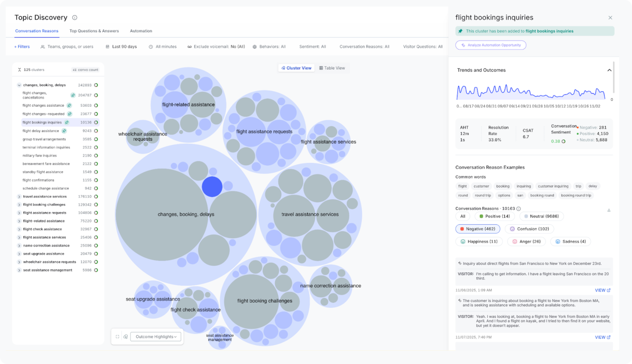The height and width of the screenshot is (364, 632).
Task: Click pin icon beside flight changes assistance
Action: coord(69,105)
